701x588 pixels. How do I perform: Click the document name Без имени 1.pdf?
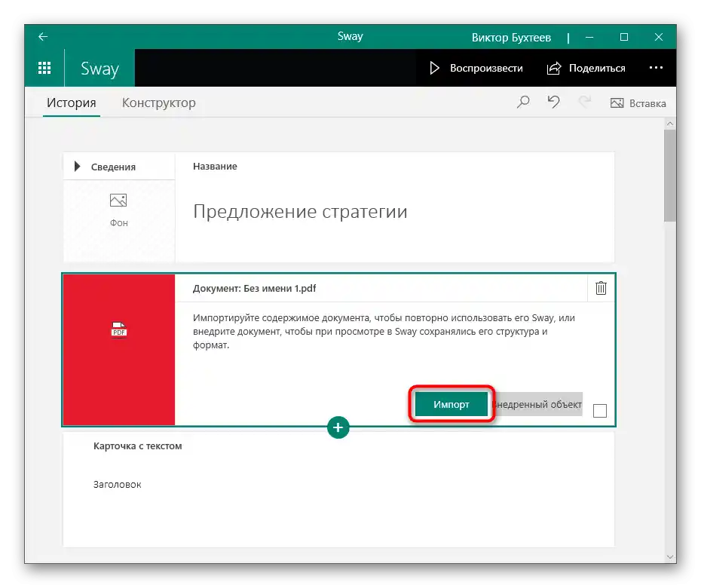(280, 289)
